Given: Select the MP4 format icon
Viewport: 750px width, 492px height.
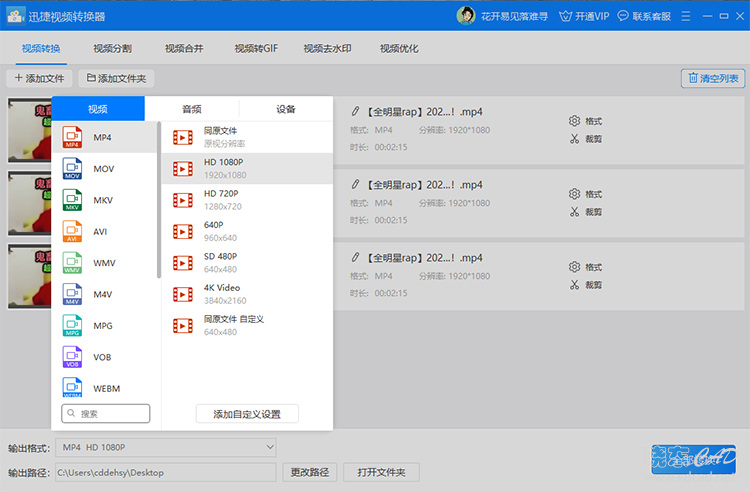Looking at the screenshot, I should coord(72,137).
